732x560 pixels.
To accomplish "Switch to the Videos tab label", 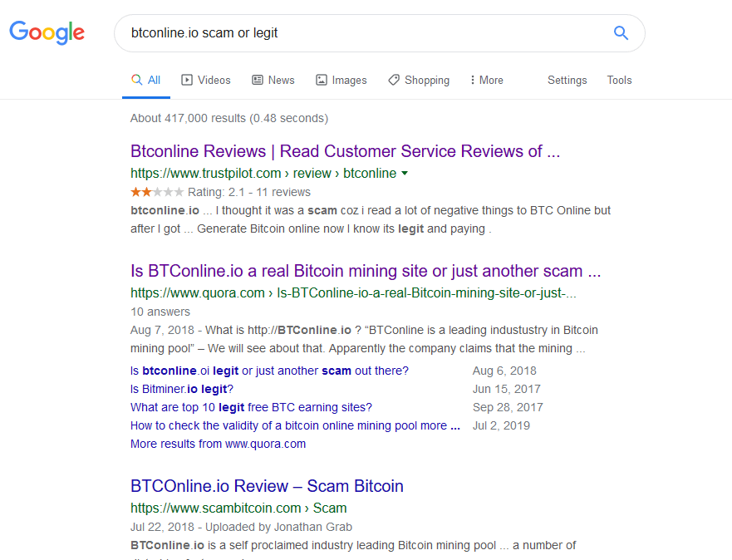I will tap(214, 81).
